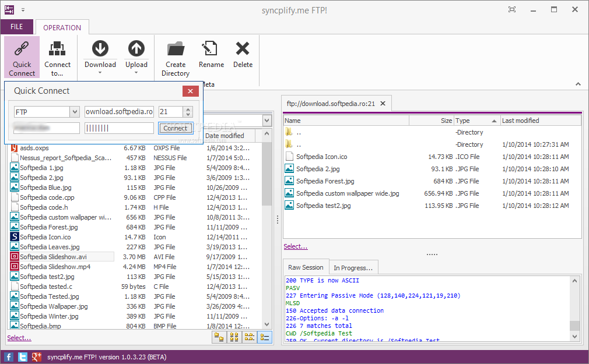The height and width of the screenshot is (364, 589).
Task: Click the local pane Select... link
Action: tap(19, 338)
